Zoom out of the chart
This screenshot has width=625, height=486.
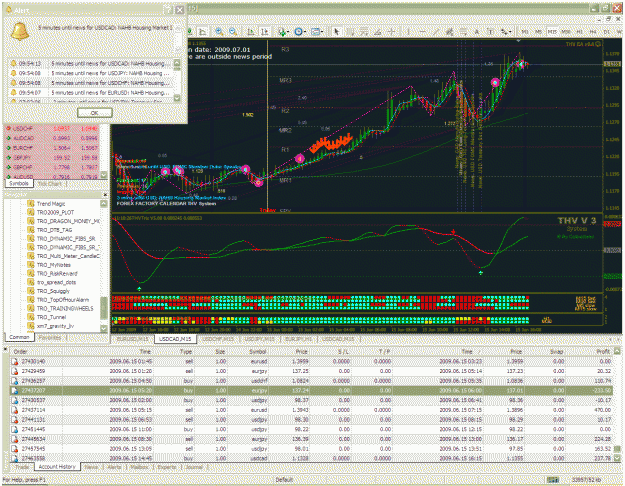point(233,31)
